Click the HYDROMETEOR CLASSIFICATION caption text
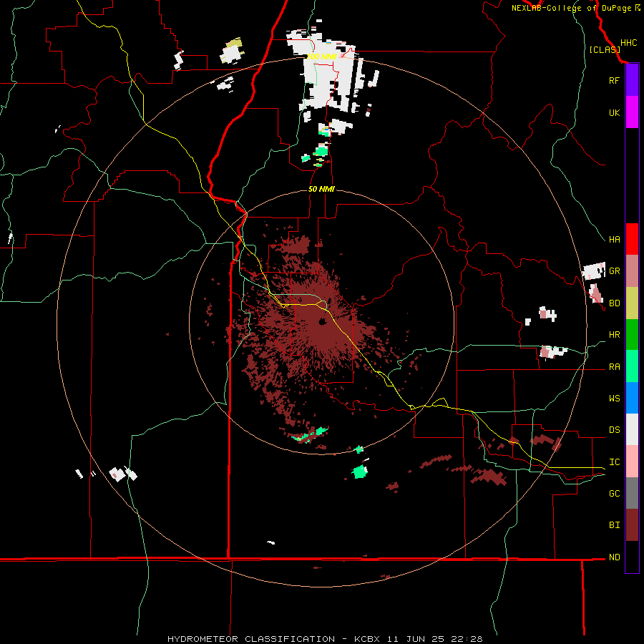This screenshot has height=644, width=644. pyautogui.click(x=251, y=639)
